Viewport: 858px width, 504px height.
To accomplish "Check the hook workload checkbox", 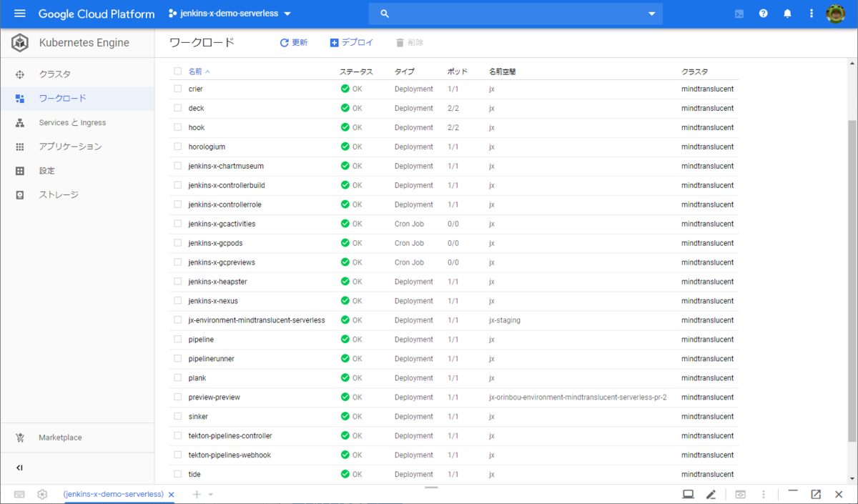I will (x=178, y=127).
